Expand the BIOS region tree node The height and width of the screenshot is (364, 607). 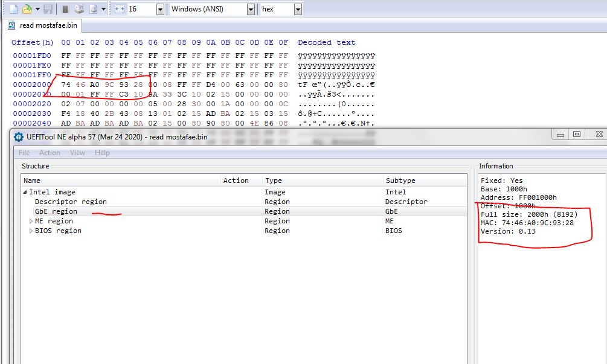click(31, 231)
